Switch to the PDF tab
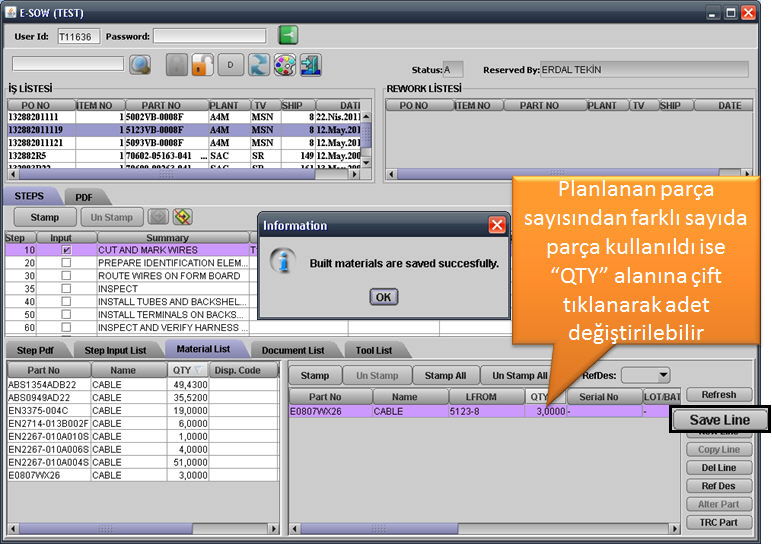Viewport: 772px width, 544px height. pyautogui.click(x=84, y=197)
